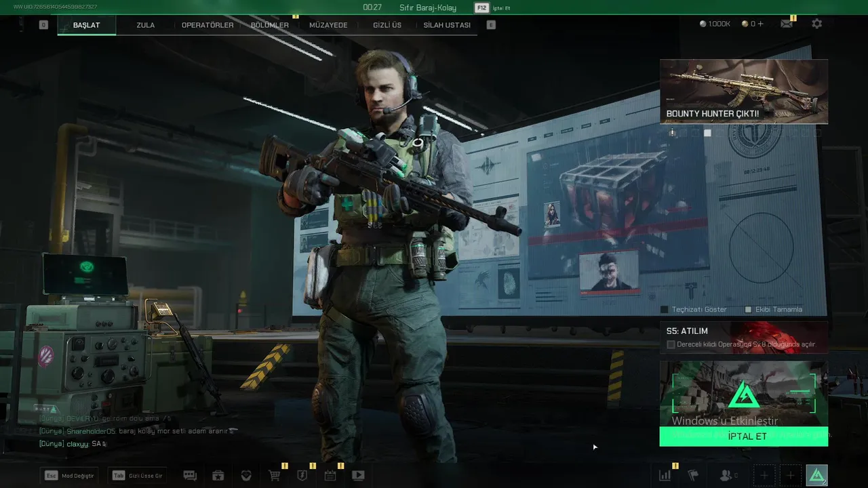Add teammate in second empty squad slot

pyautogui.click(x=790, y=476)
